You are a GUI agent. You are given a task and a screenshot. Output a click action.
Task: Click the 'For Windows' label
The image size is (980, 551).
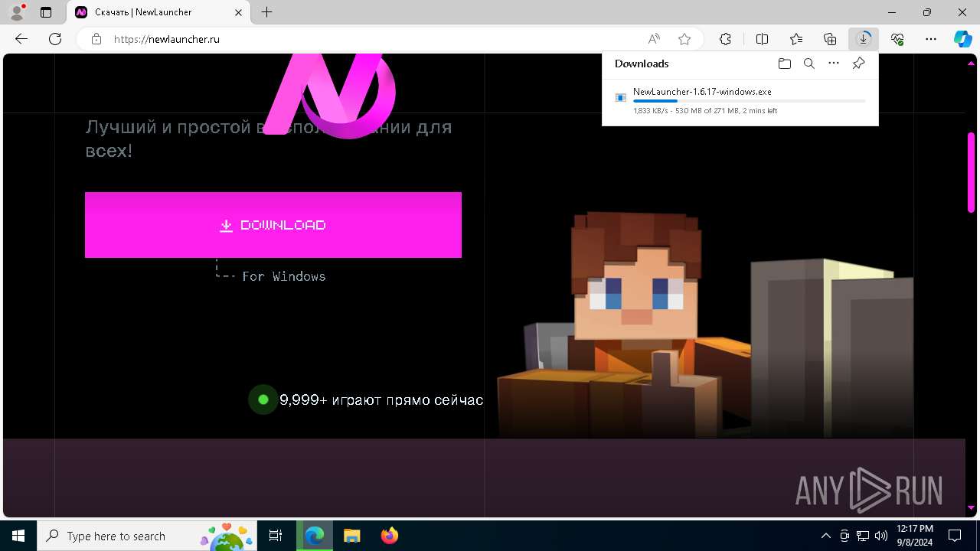(284, 276)
